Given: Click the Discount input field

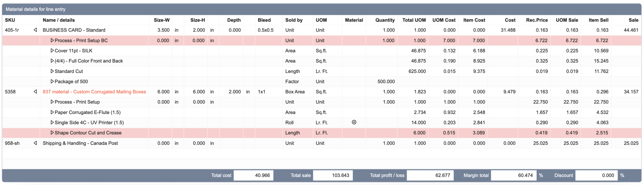Looking at the screenshot, I should point(596,175).
